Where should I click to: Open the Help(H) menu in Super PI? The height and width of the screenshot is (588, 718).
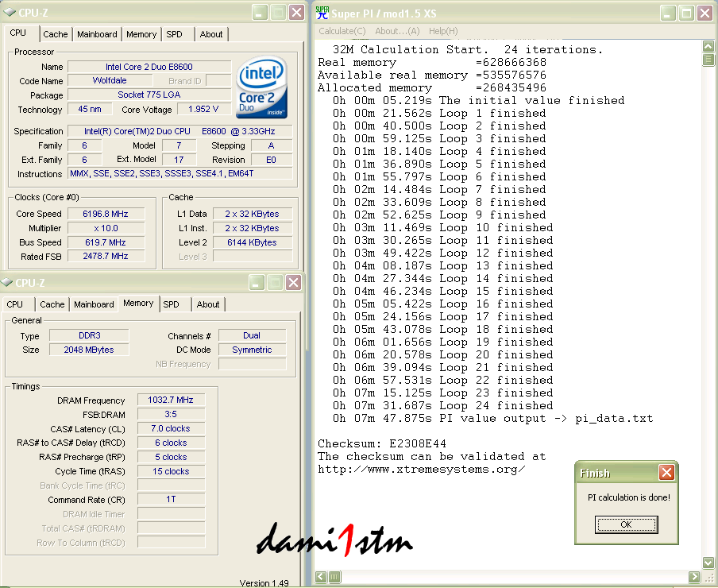pos(443,31)
